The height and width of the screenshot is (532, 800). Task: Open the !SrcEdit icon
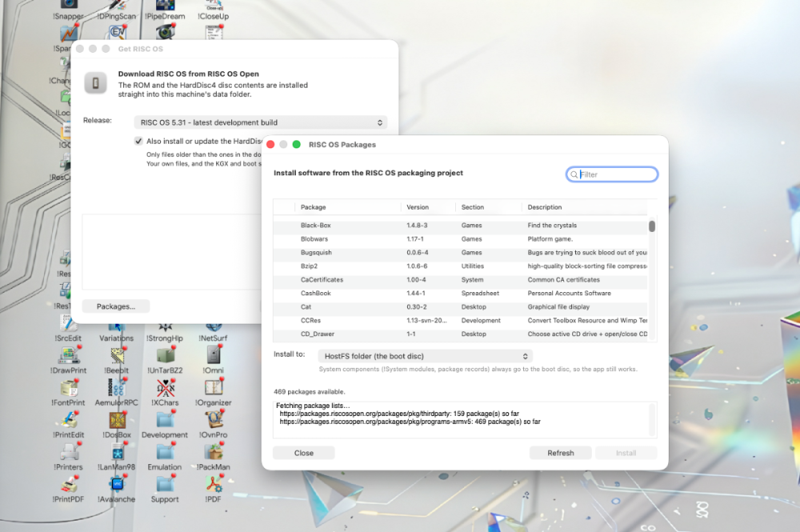[x=68, y=324]
